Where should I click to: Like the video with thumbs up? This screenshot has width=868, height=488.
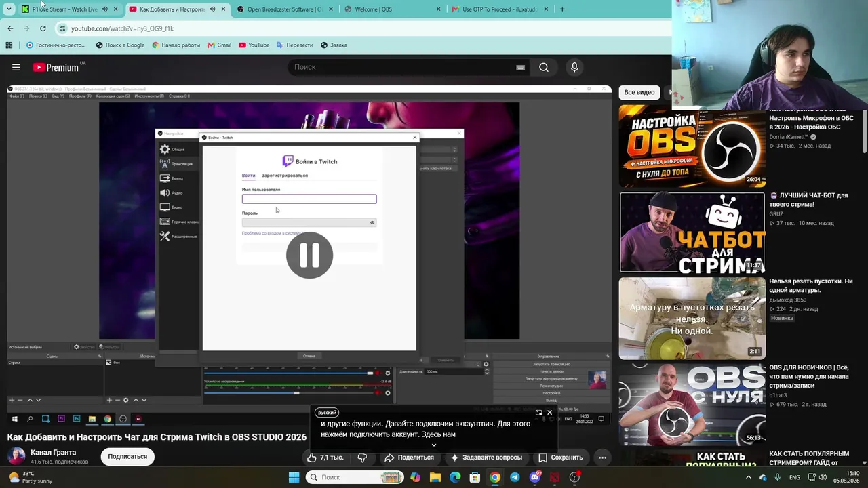point(325,457)
